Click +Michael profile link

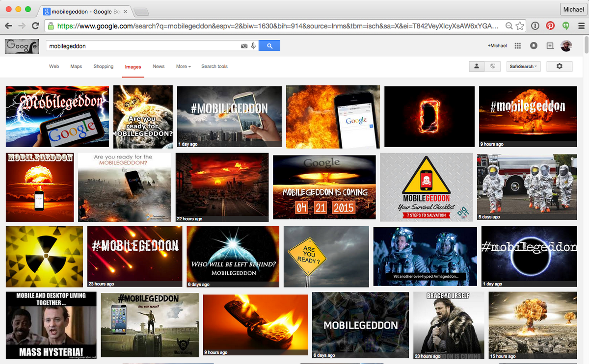[x=497, y=46]
